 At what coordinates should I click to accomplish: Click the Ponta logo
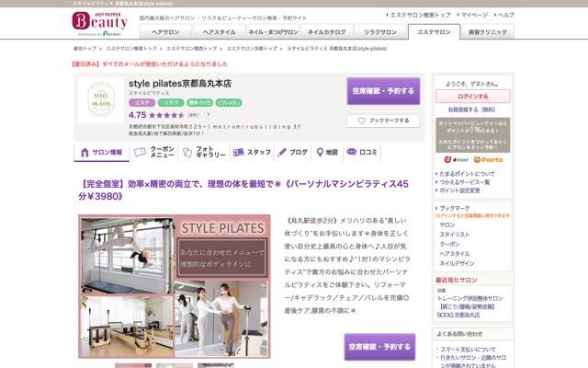click(488, 159)
